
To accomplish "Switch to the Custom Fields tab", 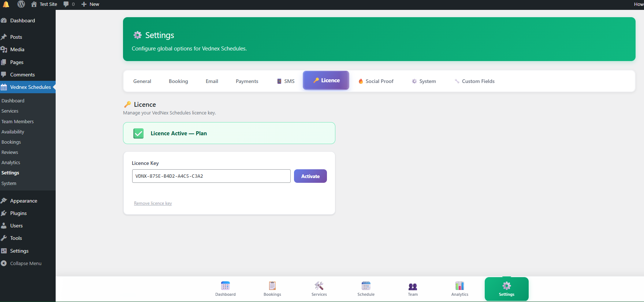I will pyautogui.click(x=474, y=81).
